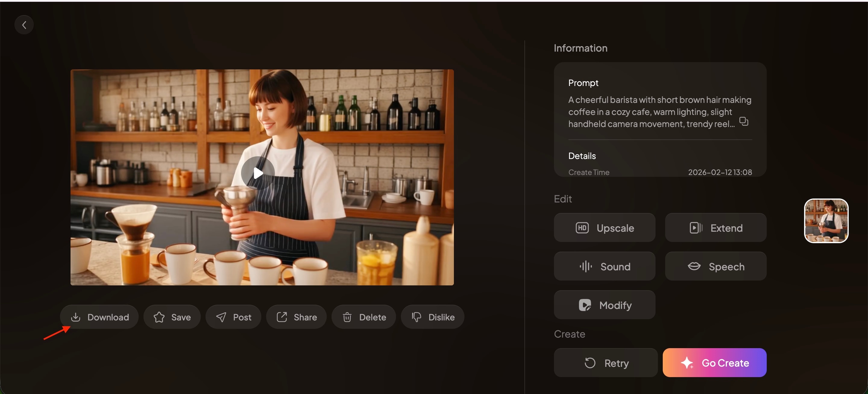Delete the video using the trash icon

(363, 317)
